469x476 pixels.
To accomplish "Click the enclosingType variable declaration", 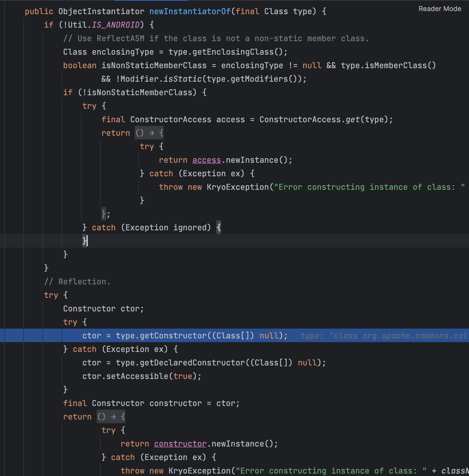I will click(123, 52).
